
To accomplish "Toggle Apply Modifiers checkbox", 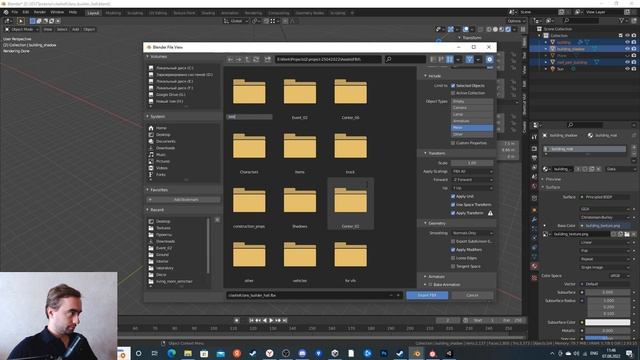I will (x=453, y=249).
